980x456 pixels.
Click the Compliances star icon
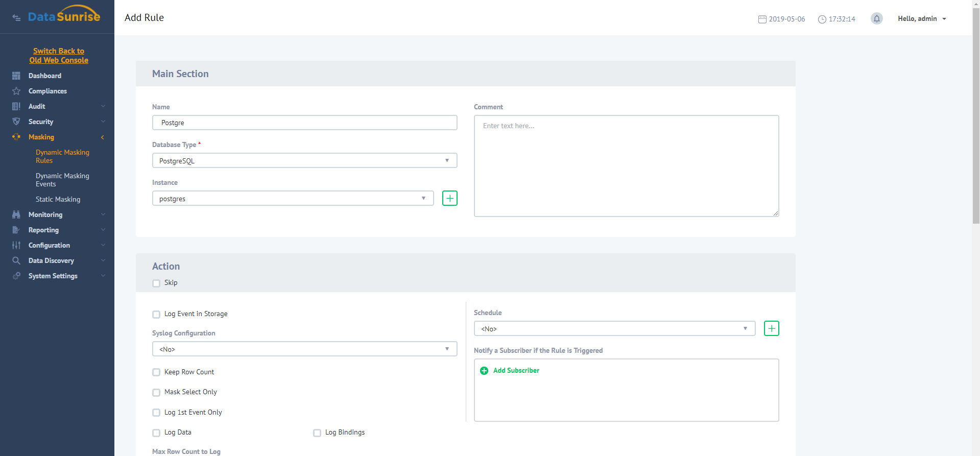16,91
